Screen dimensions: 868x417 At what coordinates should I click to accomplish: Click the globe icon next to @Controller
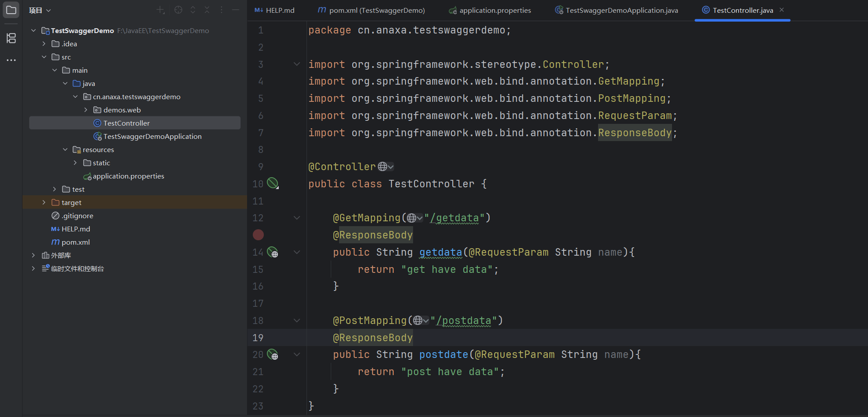385,167
